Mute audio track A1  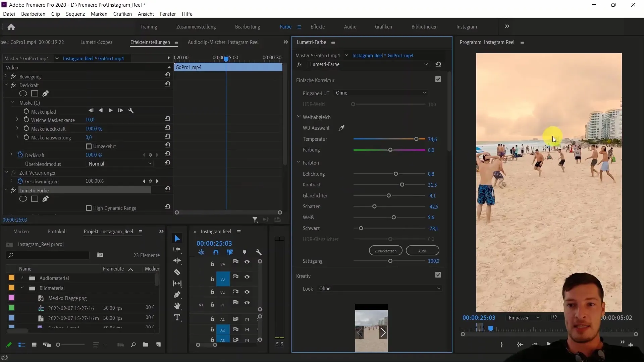click(247, 319)
